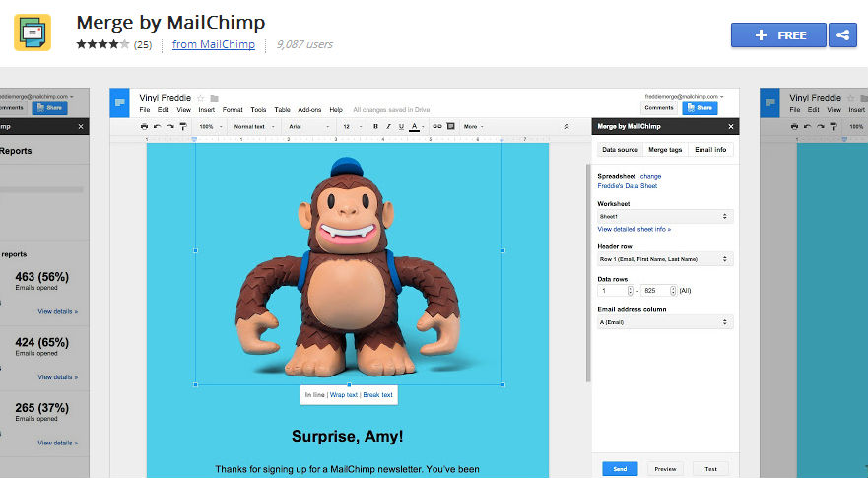Toggle Italic formatting
The width and height of the screenshot is (868, 478).
click(x=388, y=127)
